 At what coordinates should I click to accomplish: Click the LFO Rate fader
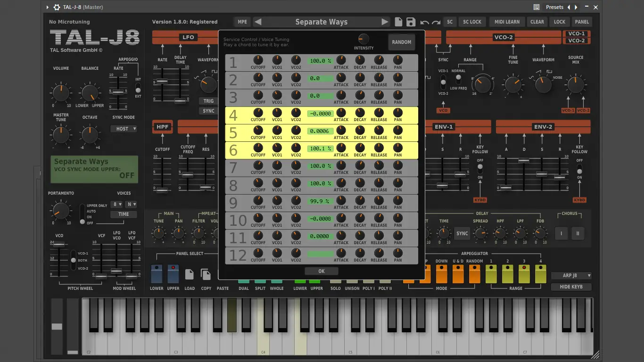(x=162, y=81)
